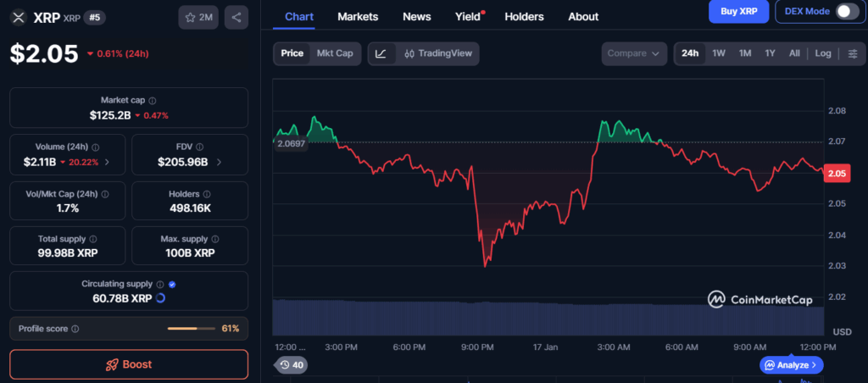This screenshot has height=383, width=868.
Task: Open the Holders tab
Action: coord(524,16)
